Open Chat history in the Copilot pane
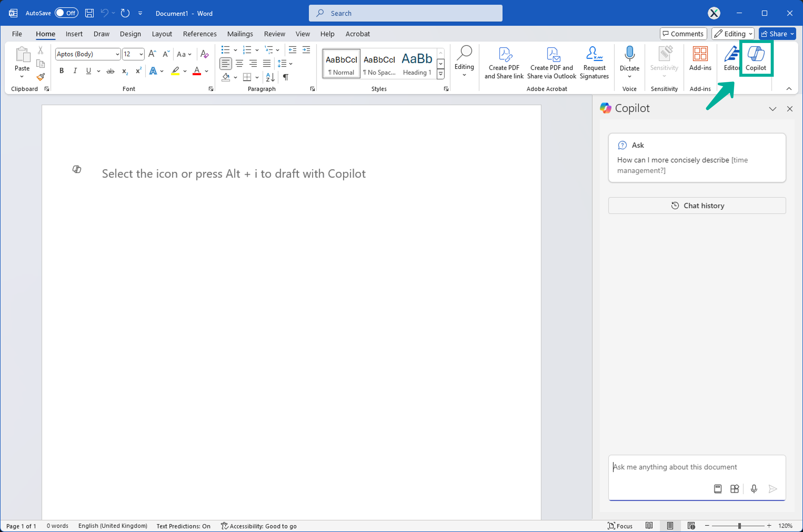Image resolution: width=803 pixels, height=532 pixels. tap(697, 206)
